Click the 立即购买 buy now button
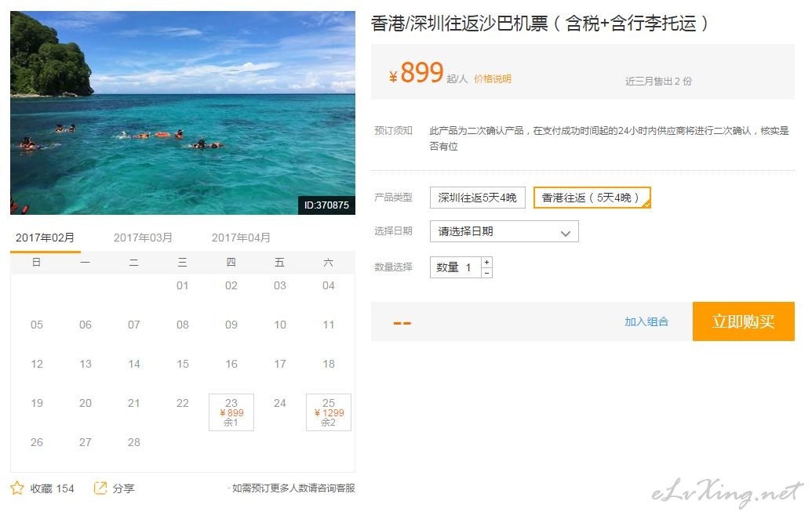The width and height of the screenshot is (812, 519). (x=743, y=321)
